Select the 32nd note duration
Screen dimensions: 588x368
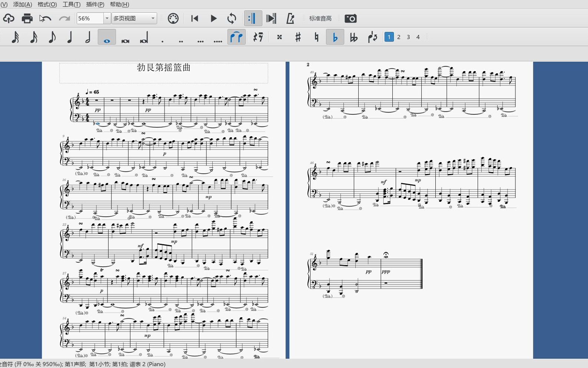pos(15,37)
